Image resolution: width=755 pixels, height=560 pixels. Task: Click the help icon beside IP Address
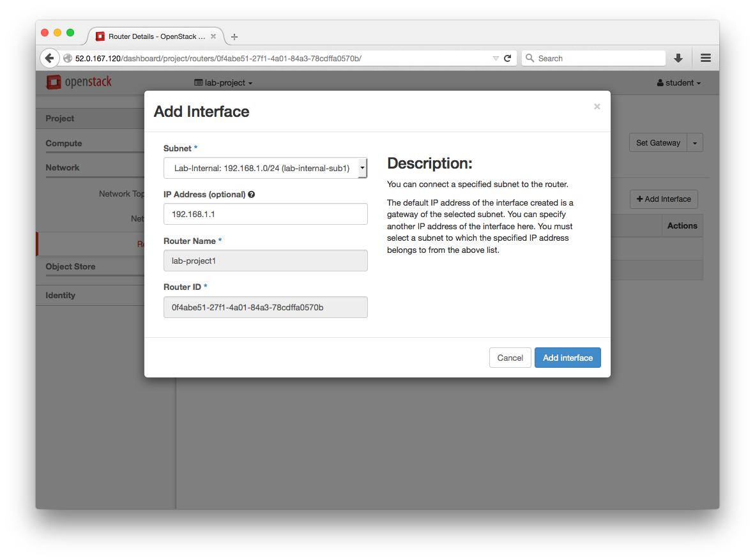coord(252,195)
